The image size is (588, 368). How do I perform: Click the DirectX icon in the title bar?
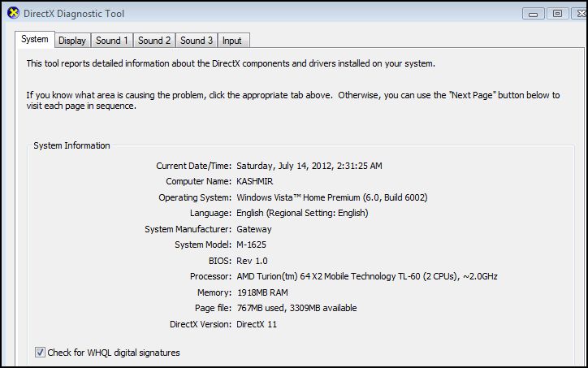pos(13,13)
